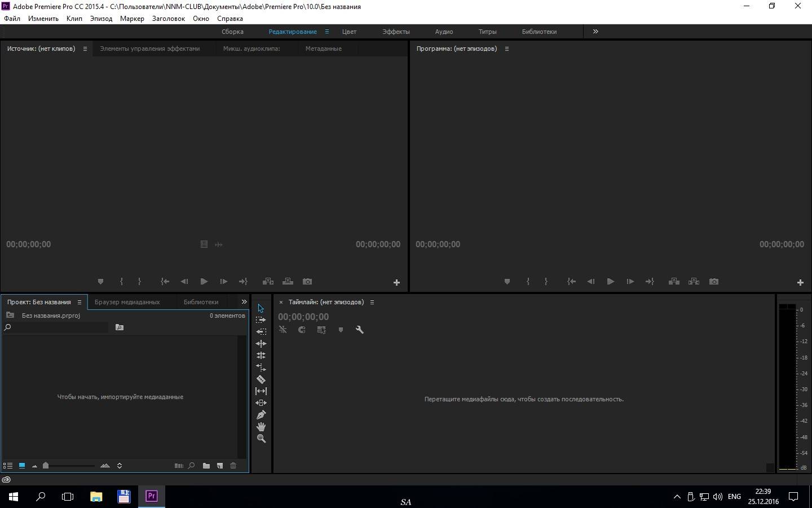Select the Razor tool in the tools panel
The height and width of the screenshot is (508, 812).
[x=261, y=379]
